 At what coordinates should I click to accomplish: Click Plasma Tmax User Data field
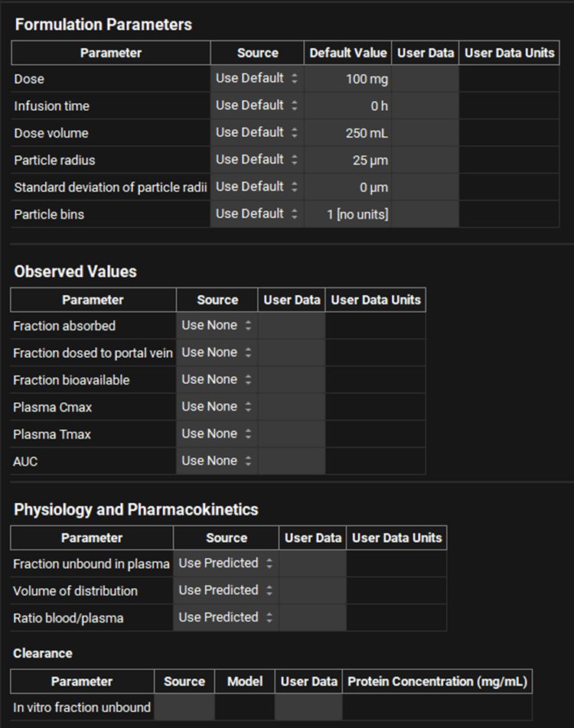[292, 434]
